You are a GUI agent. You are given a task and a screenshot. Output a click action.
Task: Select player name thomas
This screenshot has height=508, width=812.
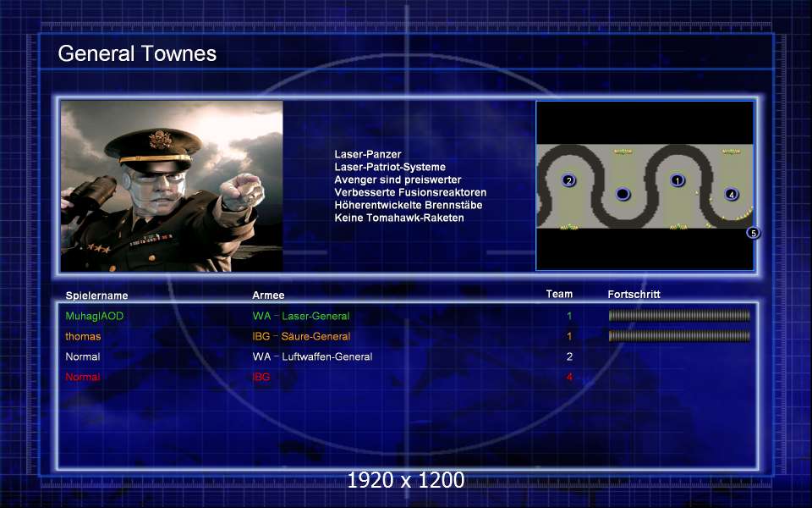click(83, 336)
